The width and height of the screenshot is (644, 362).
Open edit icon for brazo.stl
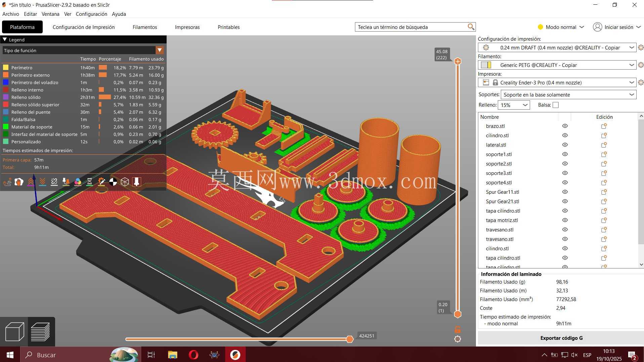click(x=604, y=126)
